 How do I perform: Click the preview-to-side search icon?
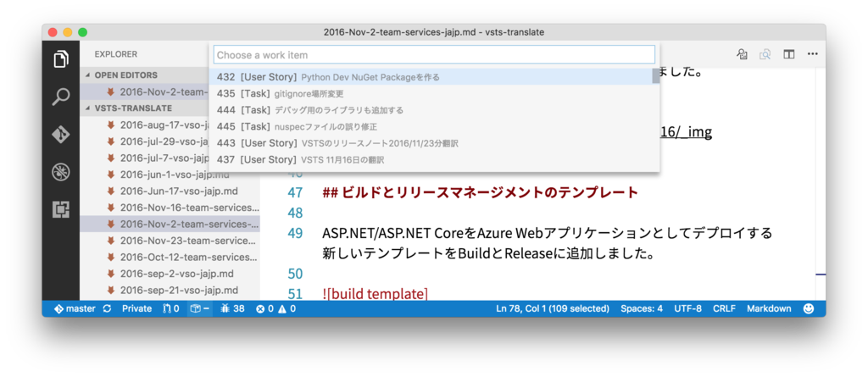tap(765, 54)
